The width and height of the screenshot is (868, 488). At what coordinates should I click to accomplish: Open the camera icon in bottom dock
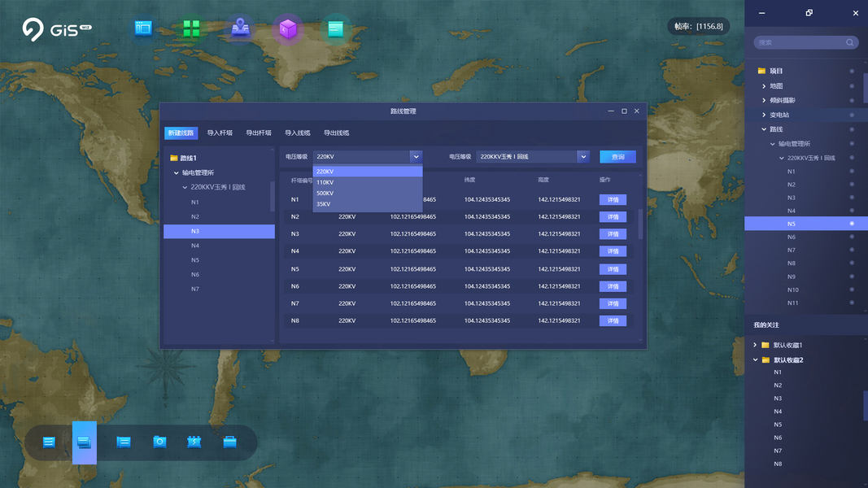tap(159, 442)
